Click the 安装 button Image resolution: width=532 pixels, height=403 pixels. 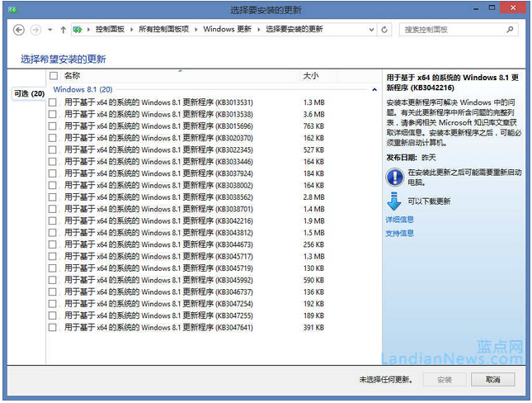444,380
